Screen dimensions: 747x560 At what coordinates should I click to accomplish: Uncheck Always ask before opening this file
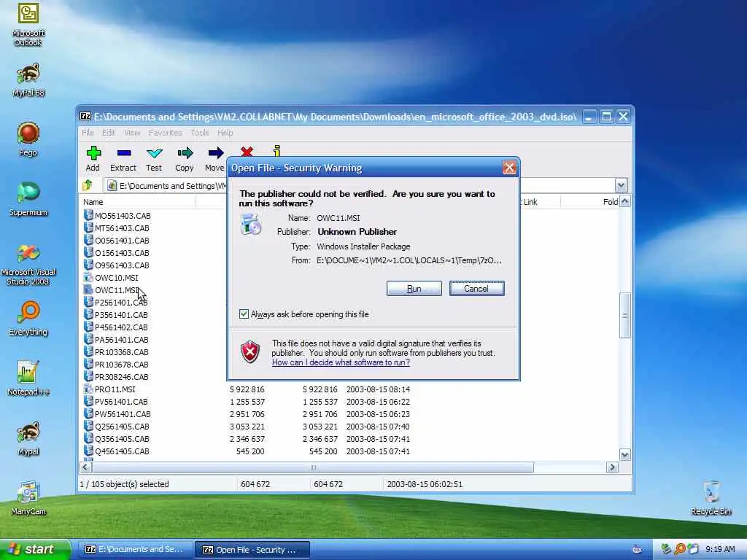(244, 314)
